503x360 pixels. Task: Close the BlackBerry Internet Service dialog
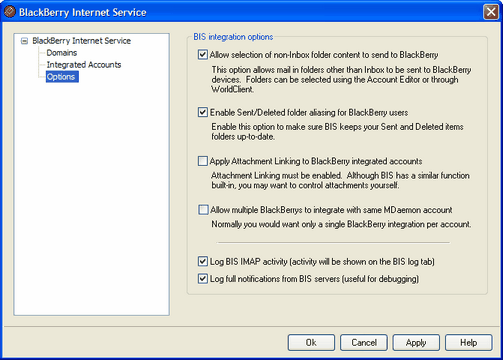491,12
